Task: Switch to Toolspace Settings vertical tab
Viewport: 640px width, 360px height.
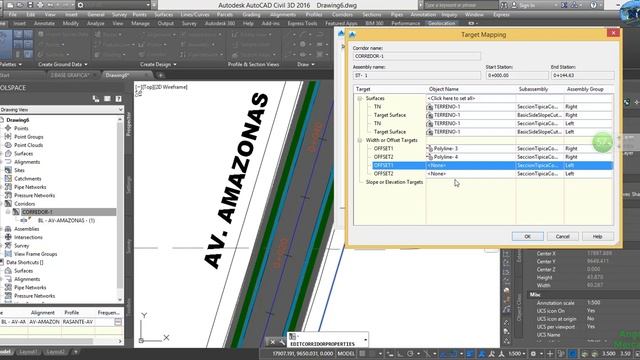Action: tap(129, 185)
